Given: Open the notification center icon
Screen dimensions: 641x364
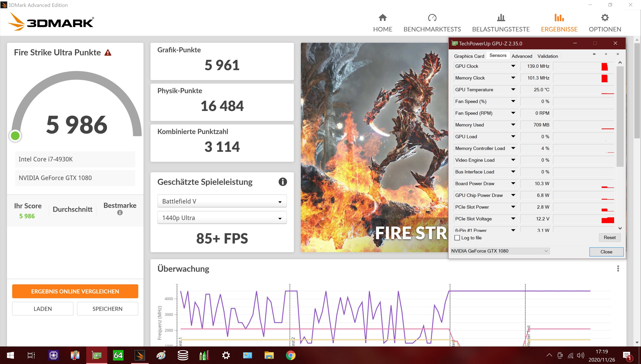Looking at the screenshot, I should point(627,355).
